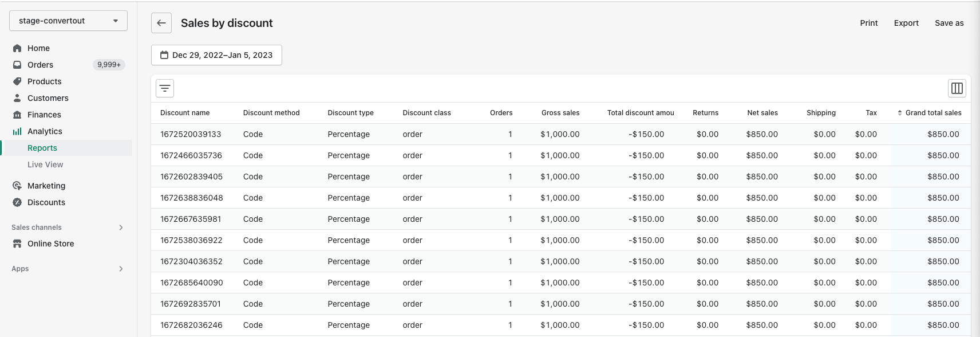
Task: Click the Save as button
Action: coord(949,23)
